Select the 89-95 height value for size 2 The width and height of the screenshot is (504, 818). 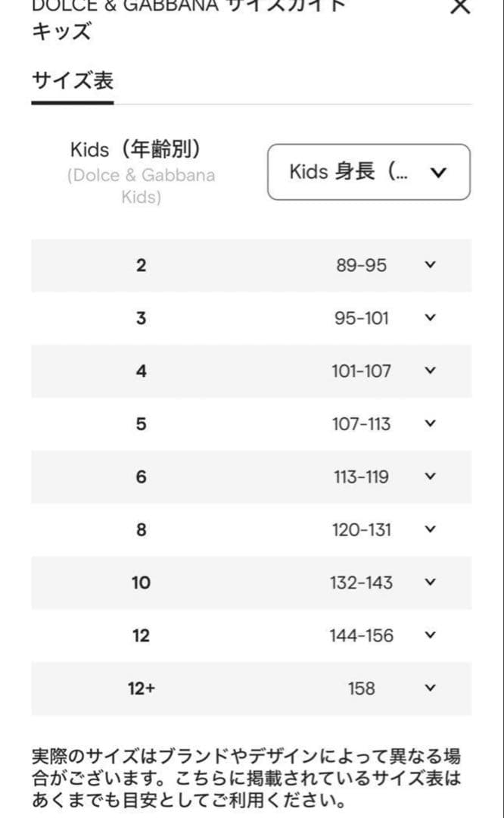(362, 265)
